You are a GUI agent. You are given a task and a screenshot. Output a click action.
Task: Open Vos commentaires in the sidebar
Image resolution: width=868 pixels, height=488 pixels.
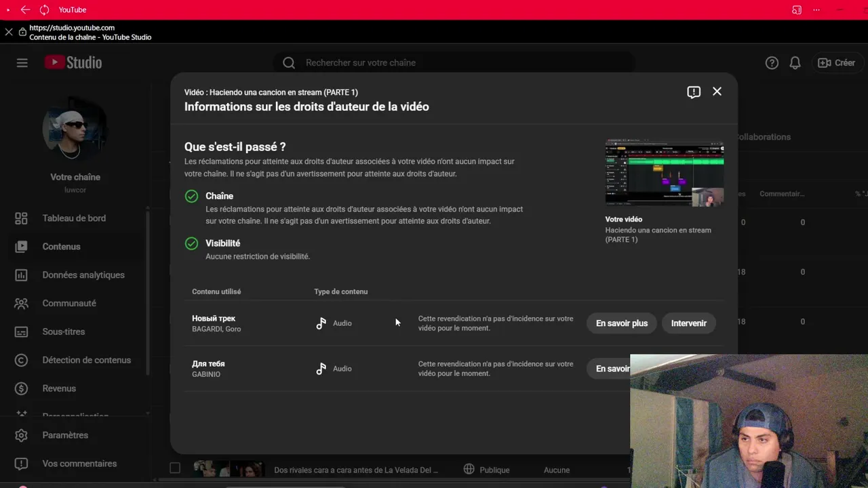[x=79, y=464]
